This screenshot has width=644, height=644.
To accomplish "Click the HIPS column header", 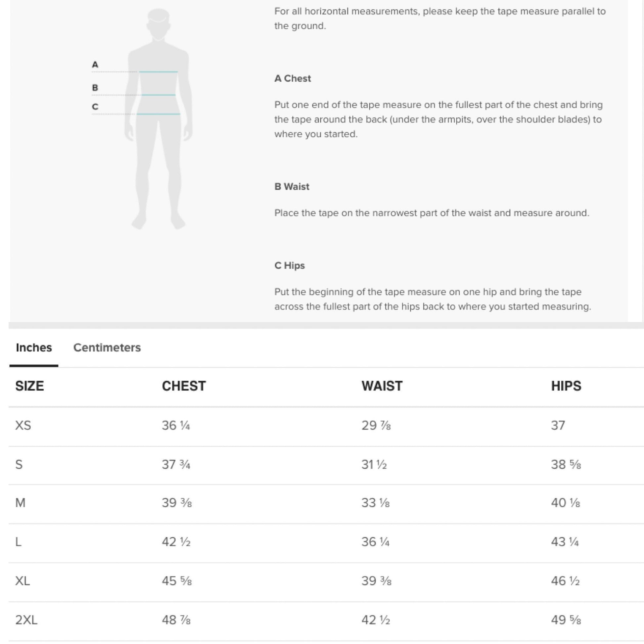I will [566, 386].
